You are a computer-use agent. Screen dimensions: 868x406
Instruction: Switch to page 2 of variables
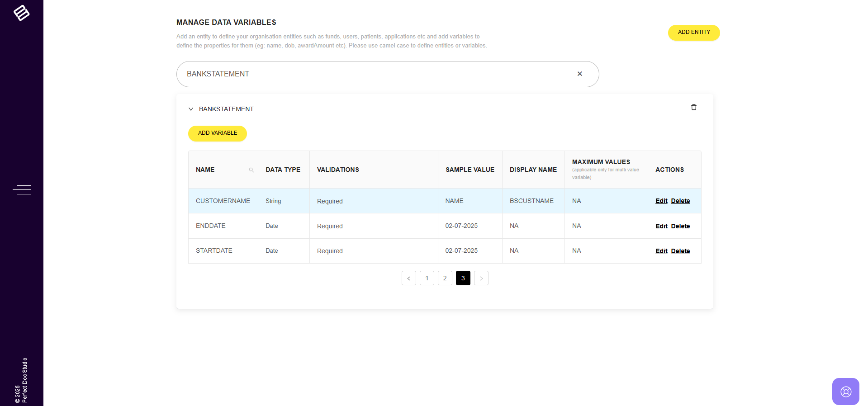445,278
